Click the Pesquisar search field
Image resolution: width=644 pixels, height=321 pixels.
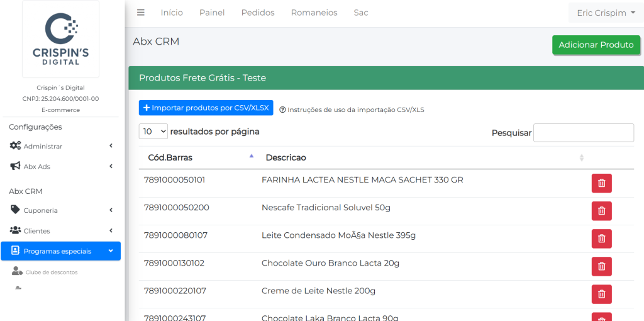pyautogui.click(x=583, y=133)
